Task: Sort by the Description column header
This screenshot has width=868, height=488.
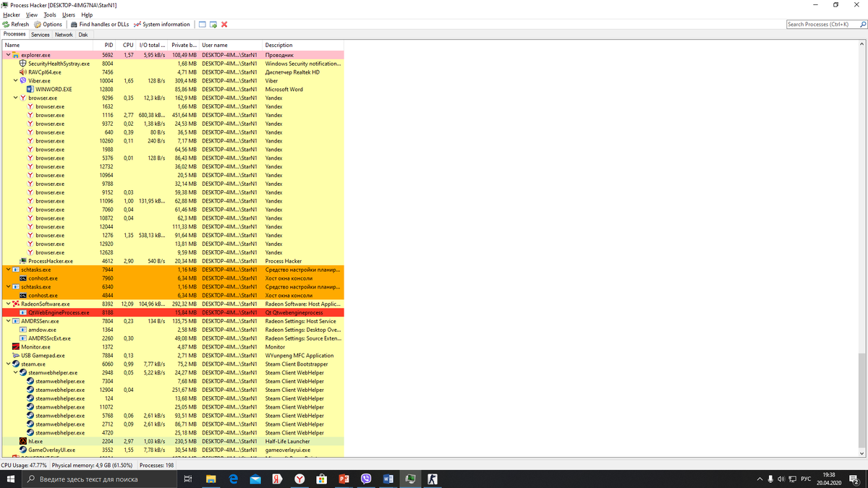Action: pyautogui.click(x=303, y=45)
